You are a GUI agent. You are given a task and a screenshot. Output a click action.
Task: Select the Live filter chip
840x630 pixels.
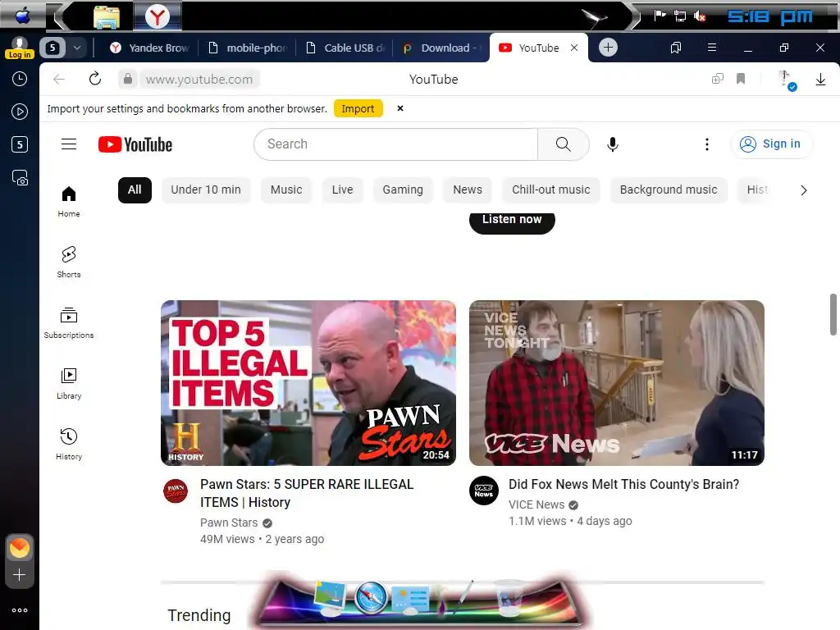tap(342, 190)
